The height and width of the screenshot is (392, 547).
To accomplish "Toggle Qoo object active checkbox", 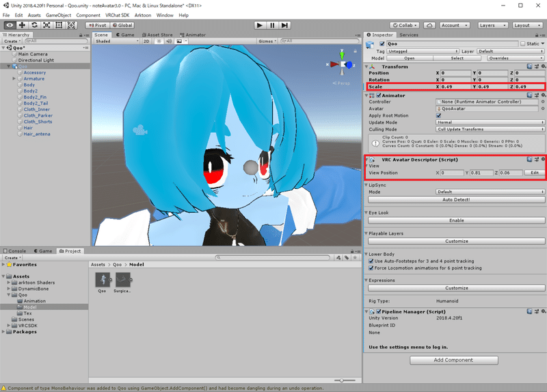I will tap(382, 44).
